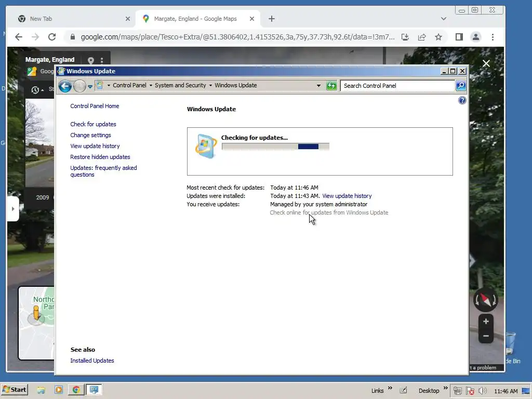Open Chrome tab search chevron
This screenshot has width=532, height=399.
pyautogui.click(x=444, y=19)
